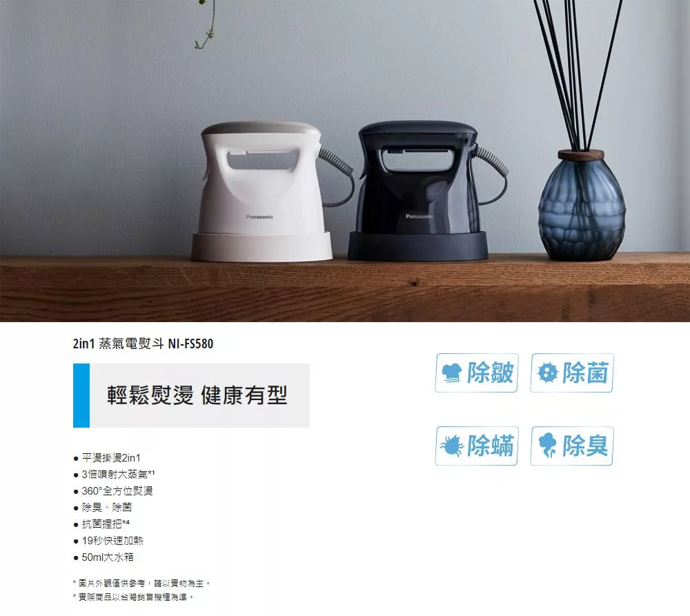Click Panasonic logo on the black iron
The height and width of the screenshot is (616, 690).
pyautogui.click(x=420, y=216)
